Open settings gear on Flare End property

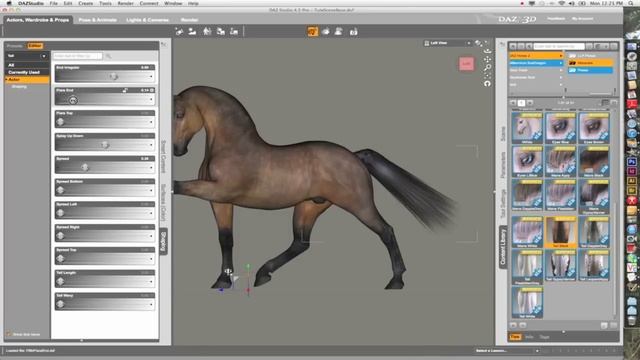tap(152, 90)
